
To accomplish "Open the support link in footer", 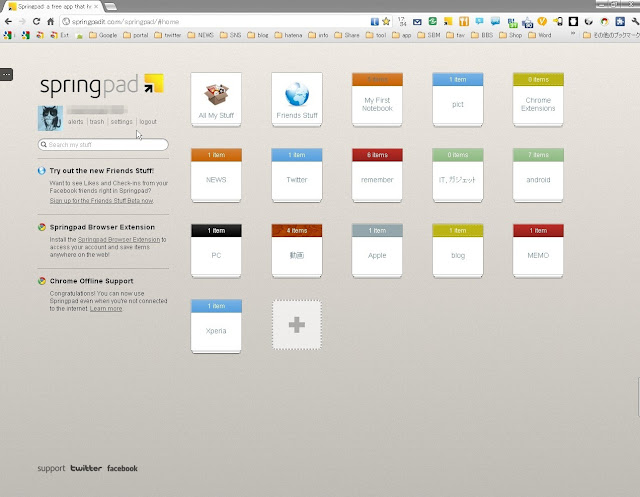I will (x=51, y=468).
